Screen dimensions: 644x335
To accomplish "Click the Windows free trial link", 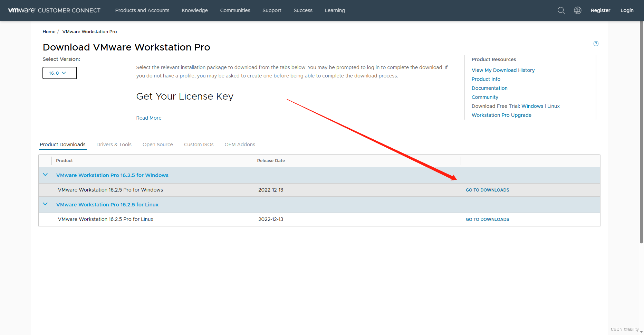I will 532,106.
